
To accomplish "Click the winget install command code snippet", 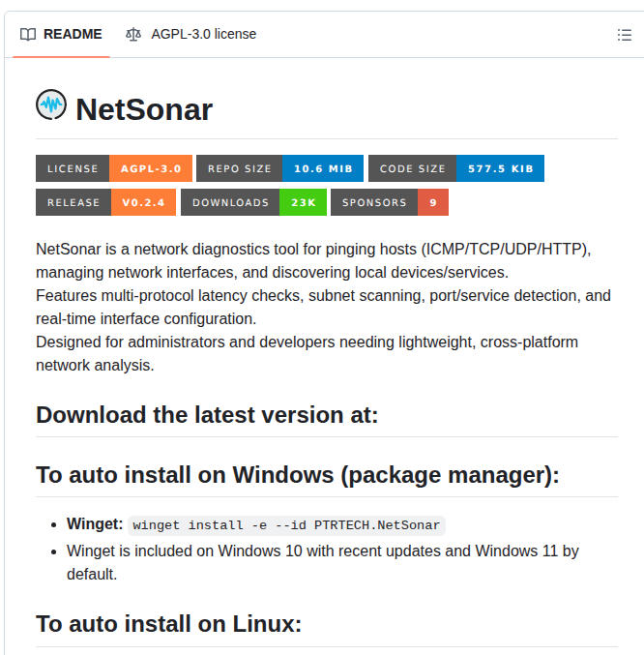I will tap(288, 525).
